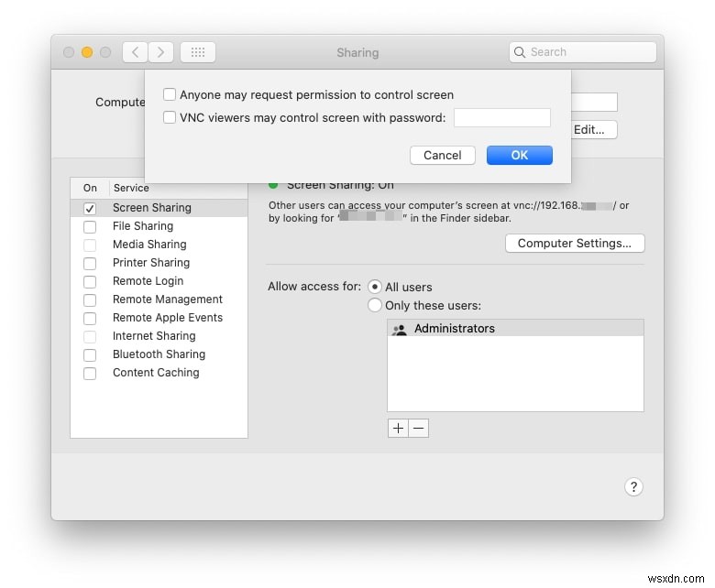Focus the VNC password field

coord(502,117)
